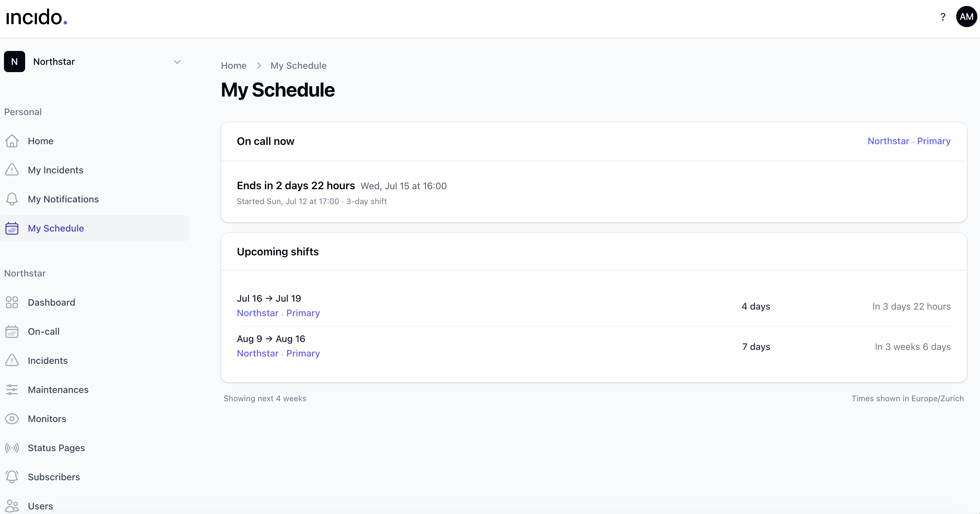This screenshot has width=980, height=514.
Task: Open Northstar · Primary link in On call now
Action: point(909,141)
